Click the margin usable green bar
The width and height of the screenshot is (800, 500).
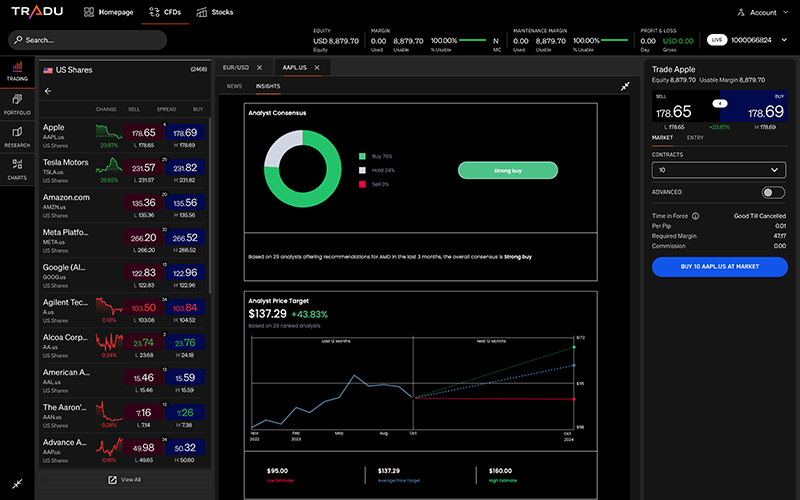pos(473,40)
